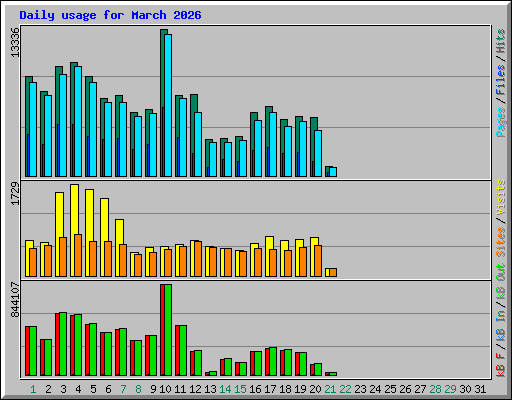The image size is (512, 400).
Task: Click the 'Pages' legend label
Action: tap(501, 122)
